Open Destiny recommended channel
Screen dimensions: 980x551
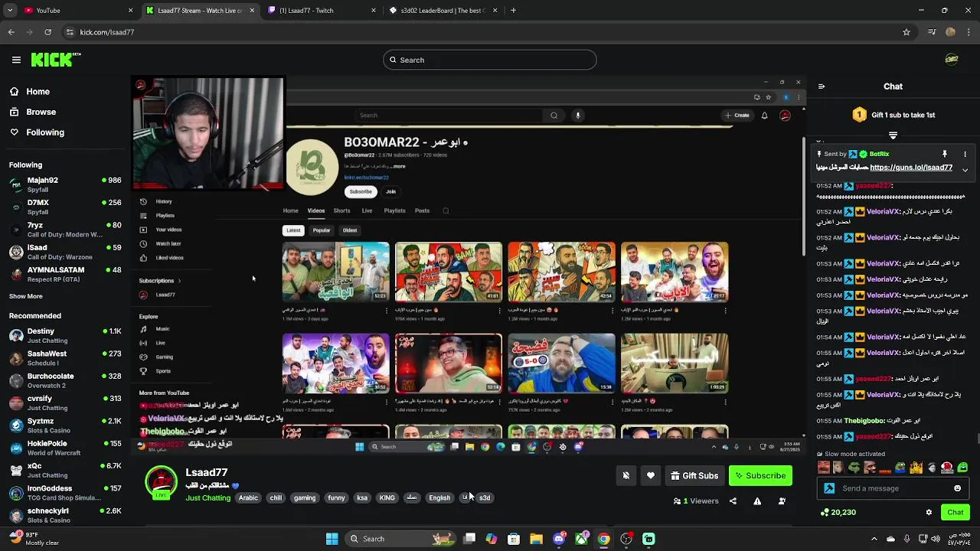[65, 335]
